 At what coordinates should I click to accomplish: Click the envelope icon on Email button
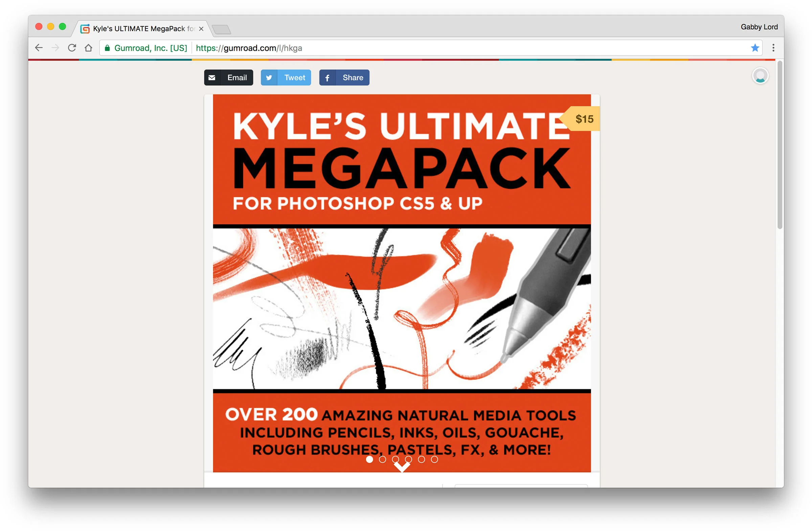(212, 78)
